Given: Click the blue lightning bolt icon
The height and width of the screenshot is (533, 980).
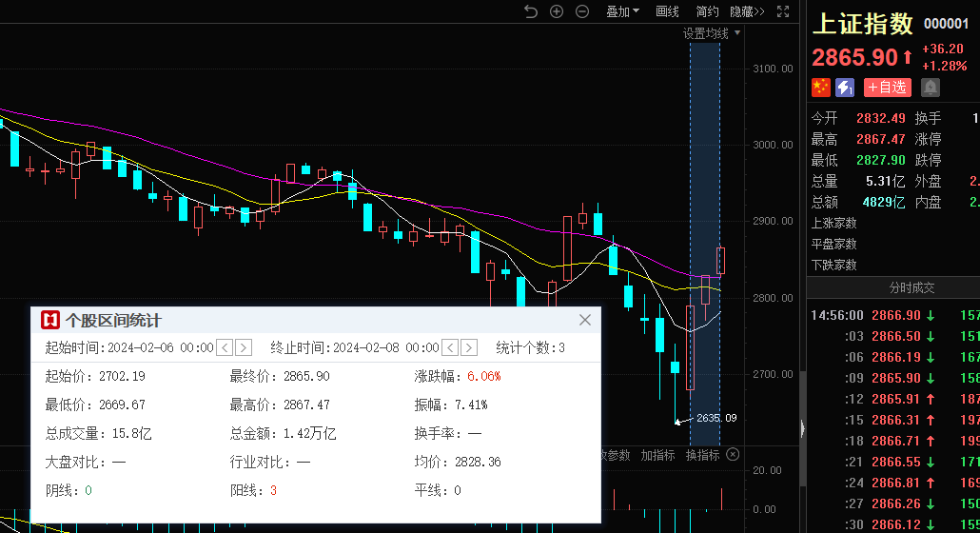Looking at the screenshot, I should (x=845, y=88).
